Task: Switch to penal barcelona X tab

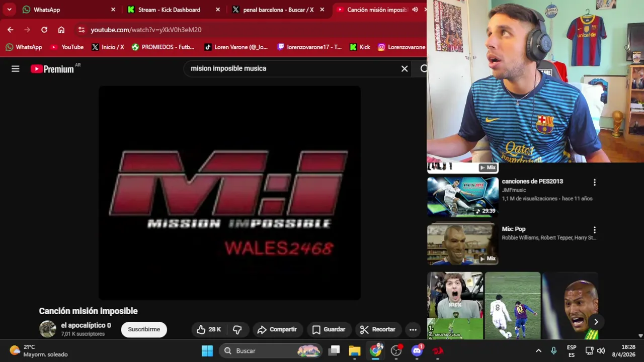Action: [278, 10]
